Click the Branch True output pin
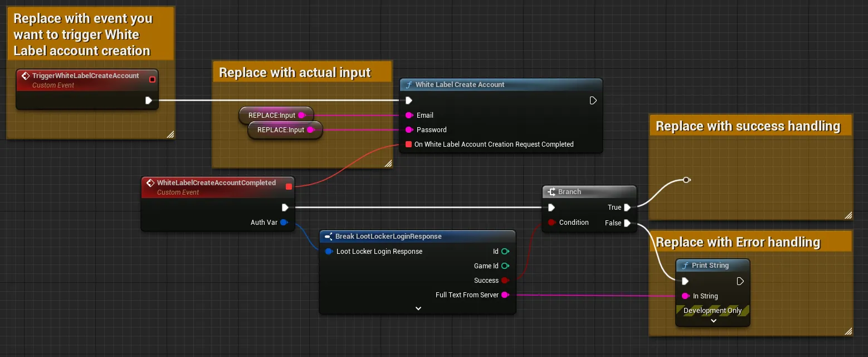 627,208
